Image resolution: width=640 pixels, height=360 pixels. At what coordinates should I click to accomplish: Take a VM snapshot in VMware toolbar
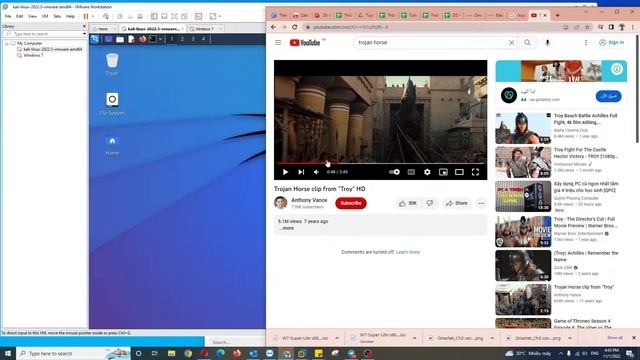(x=120, y=16)
